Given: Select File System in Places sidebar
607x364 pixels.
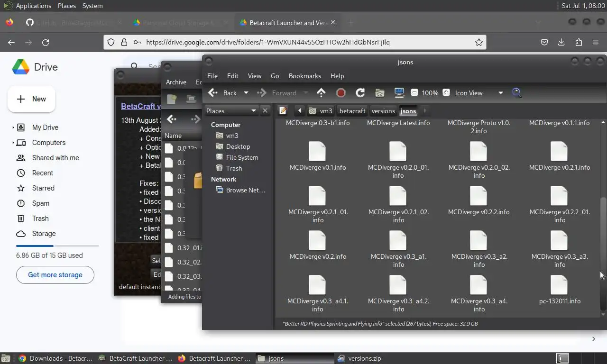Looking at the screenshot, I should tap(237, 157).
